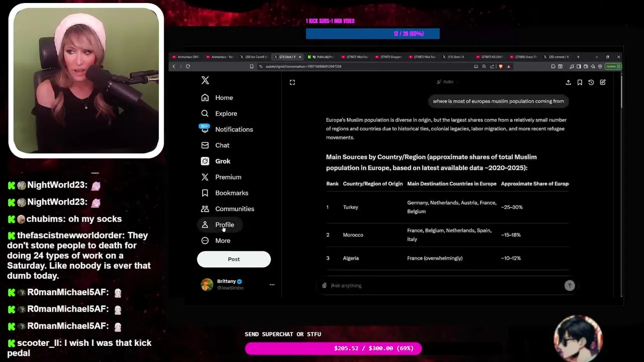Click the Home house icon

point(205,98)
